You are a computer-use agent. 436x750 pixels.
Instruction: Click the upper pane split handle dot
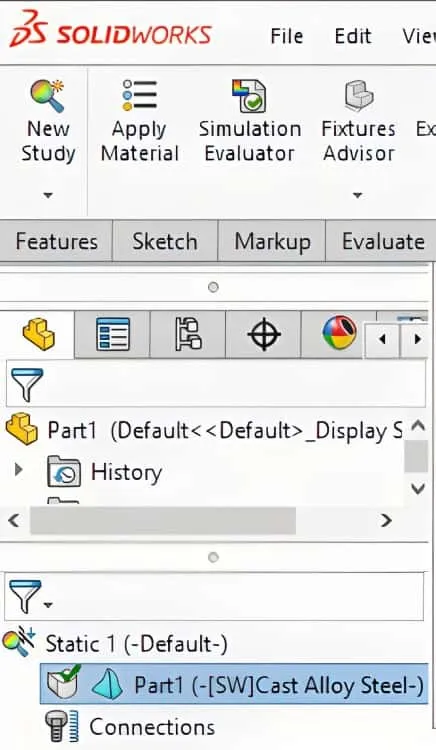point(213,287)
